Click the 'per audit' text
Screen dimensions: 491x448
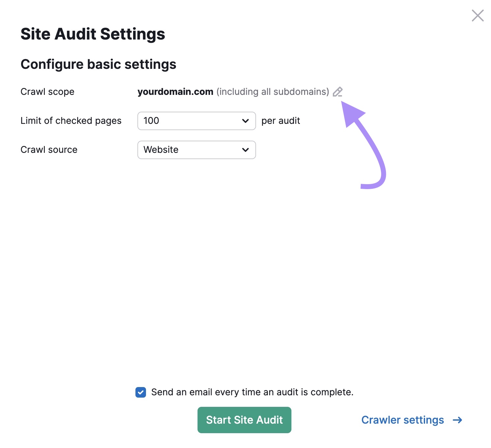tap(280, 121)
